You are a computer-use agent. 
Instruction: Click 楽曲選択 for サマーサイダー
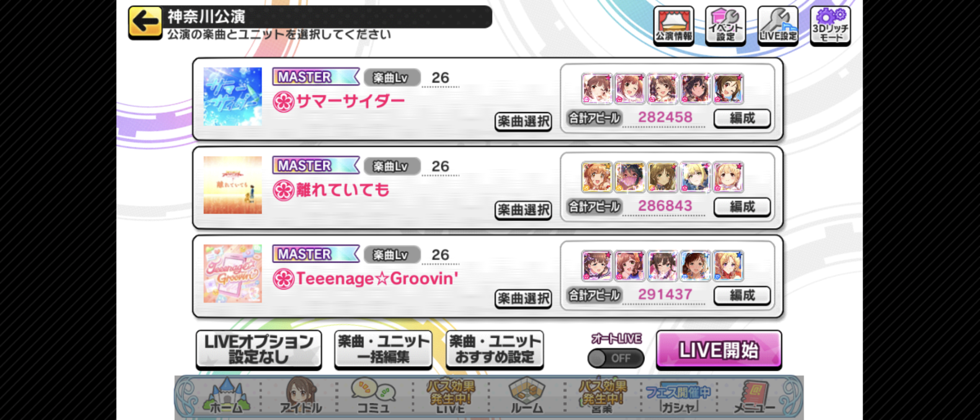click(x=523, y=122)
